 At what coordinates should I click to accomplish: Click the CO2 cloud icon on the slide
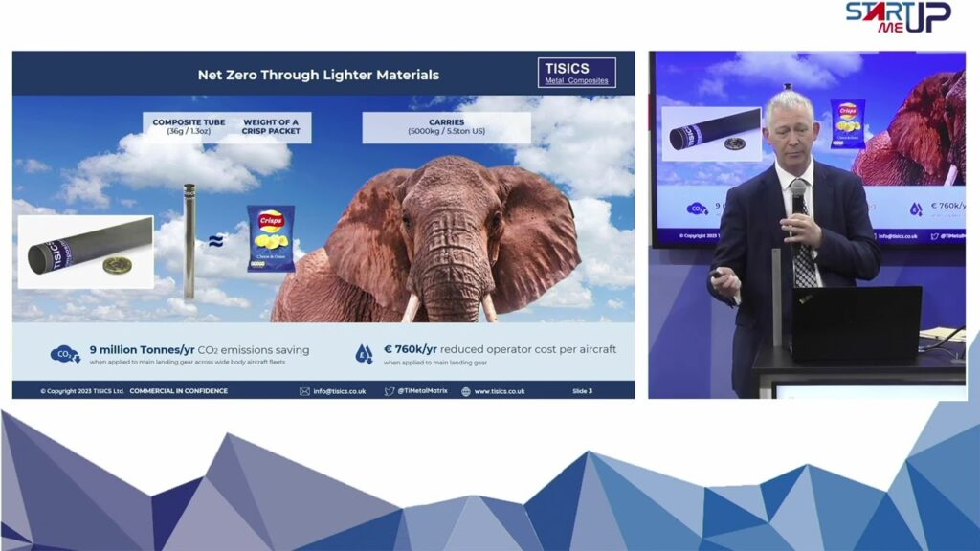click(x=65, y=354)
